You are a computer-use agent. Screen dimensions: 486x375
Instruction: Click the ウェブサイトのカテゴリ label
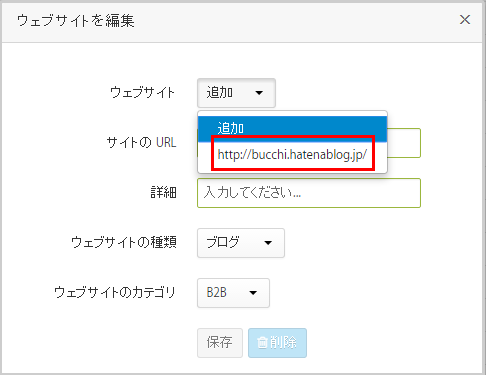click(115, 292)
